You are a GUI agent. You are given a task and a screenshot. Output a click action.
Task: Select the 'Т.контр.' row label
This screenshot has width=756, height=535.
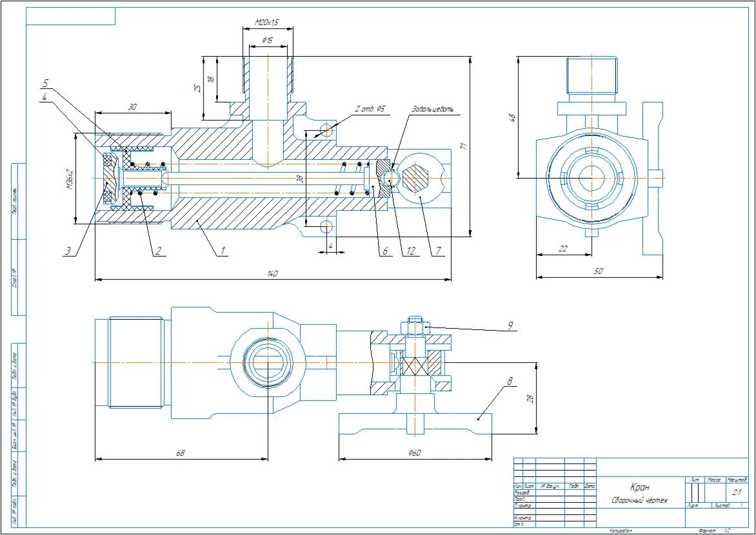point(522,505)
